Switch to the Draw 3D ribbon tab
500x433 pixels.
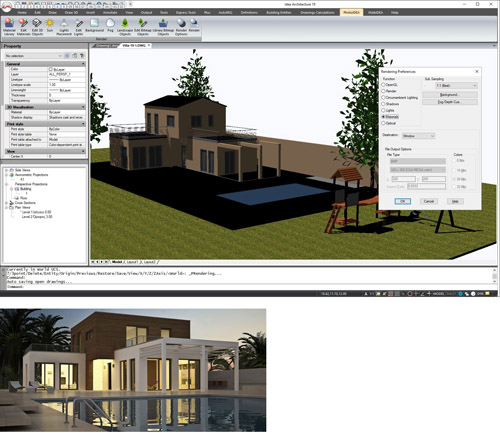pos(71,13)
